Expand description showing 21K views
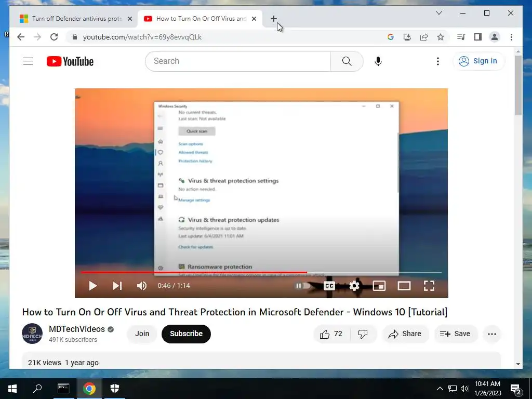The height and width of the screenshot is (399, 532). pos(261,361)
